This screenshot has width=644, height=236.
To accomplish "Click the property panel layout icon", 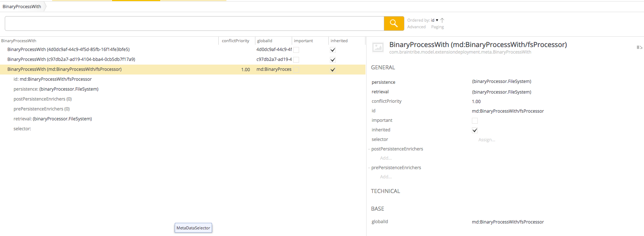I will pyautogui.click(x=639, y=47).
